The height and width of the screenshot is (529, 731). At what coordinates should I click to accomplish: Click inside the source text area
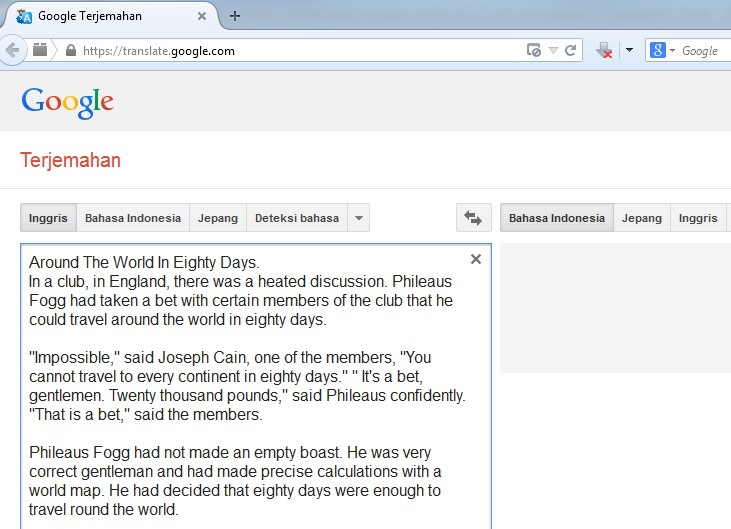click(x=255, y=386)
